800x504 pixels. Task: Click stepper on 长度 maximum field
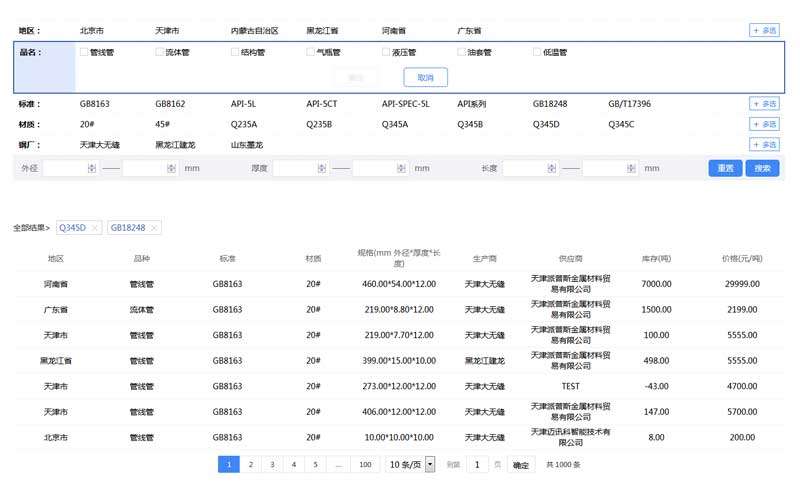coord(630,169)
